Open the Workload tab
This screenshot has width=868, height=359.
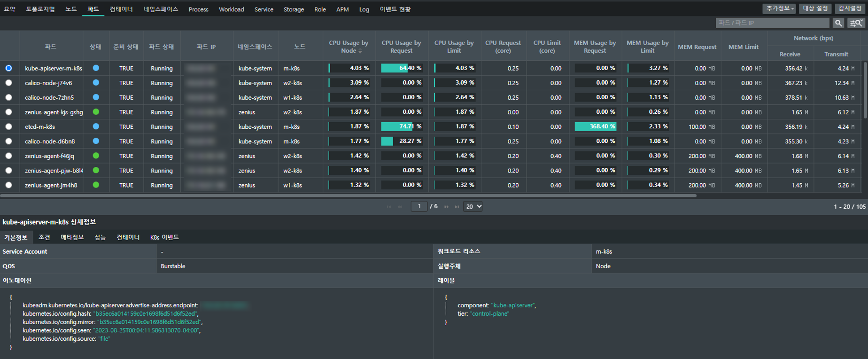pos(232,9)
